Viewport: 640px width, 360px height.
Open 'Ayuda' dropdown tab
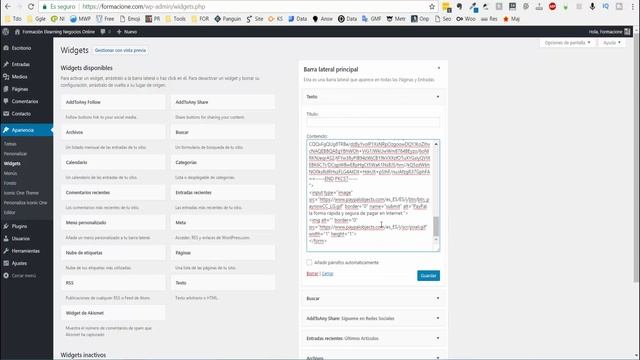click(x=612, y=42)
